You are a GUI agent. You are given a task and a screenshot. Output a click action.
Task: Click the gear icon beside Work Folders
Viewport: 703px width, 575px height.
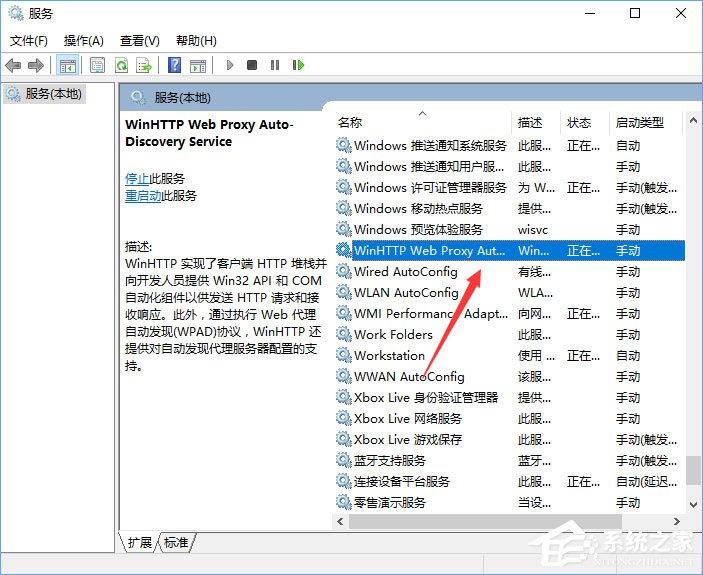point(343,334)
